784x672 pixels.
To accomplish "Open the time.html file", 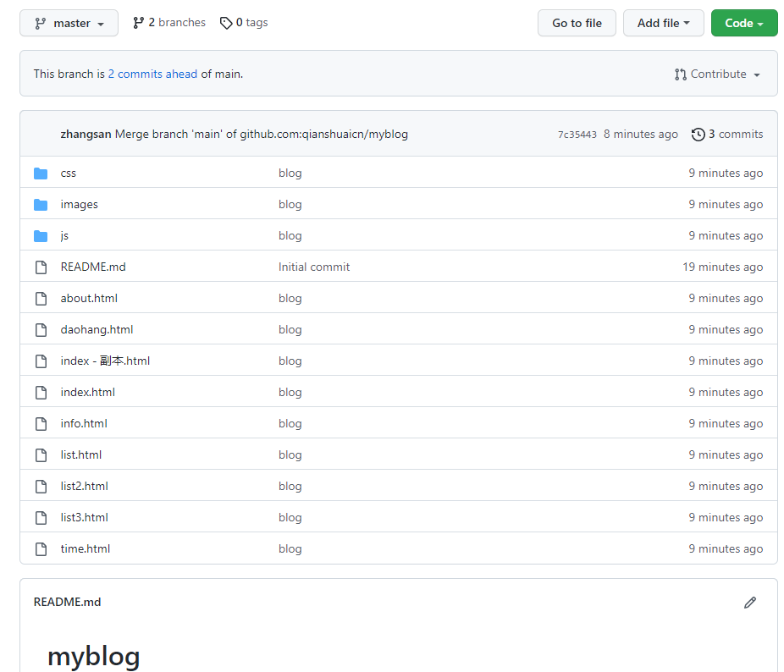I will (x=85, y=549).
